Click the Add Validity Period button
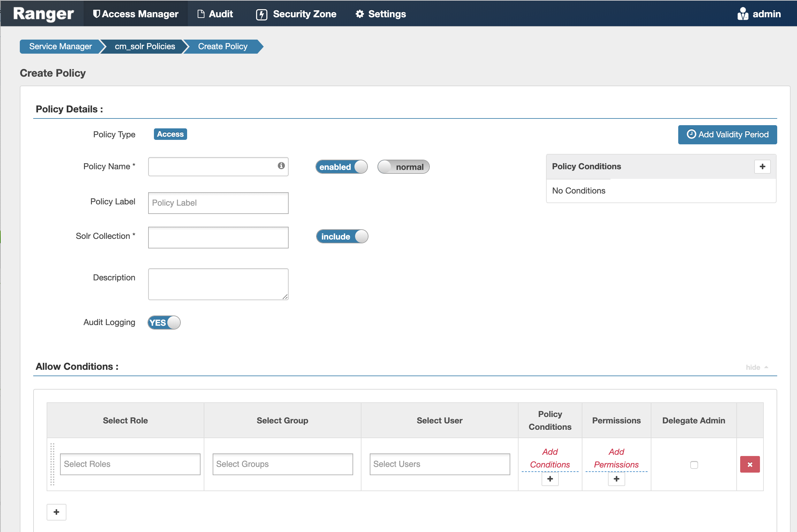Screen dimensions: 797x532 click(x=727, y=134)
